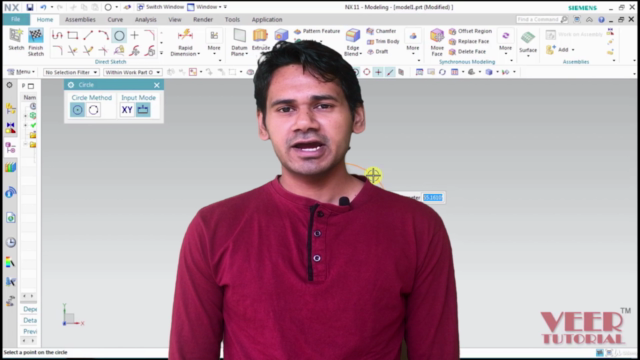Open the Datum Plane tool
Image resolution: width=640 pixels, height=360 pixels.
(239, 42)
